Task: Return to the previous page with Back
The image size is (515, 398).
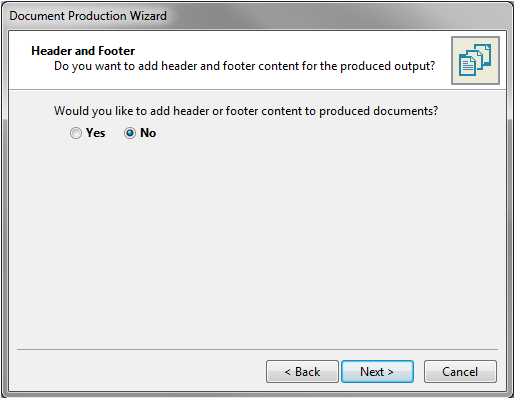Action: point(302,371)
